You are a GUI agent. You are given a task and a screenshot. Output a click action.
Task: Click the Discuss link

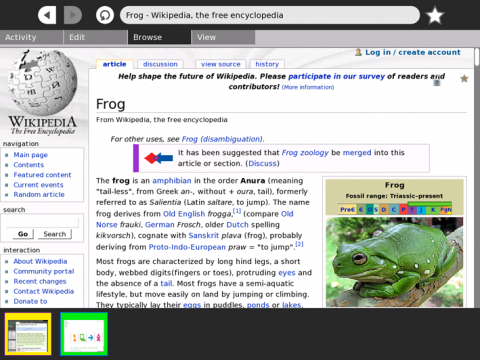[262, 163]
